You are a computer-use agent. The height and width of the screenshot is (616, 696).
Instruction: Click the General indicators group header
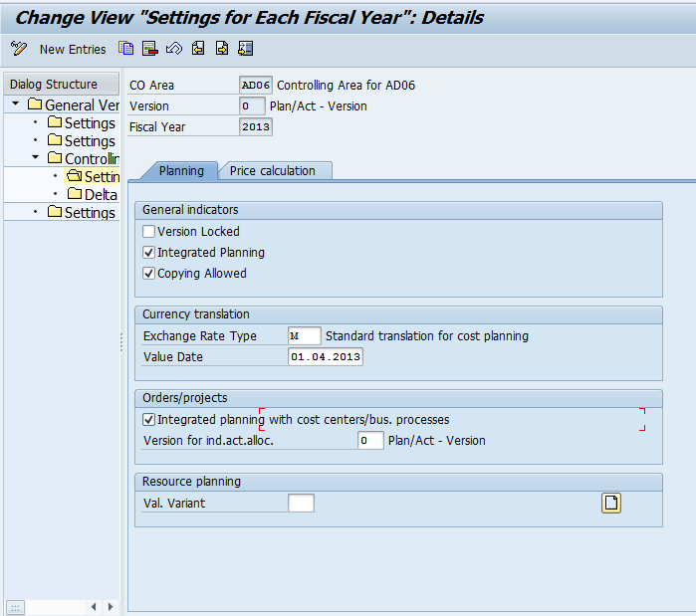pos(398,210)
